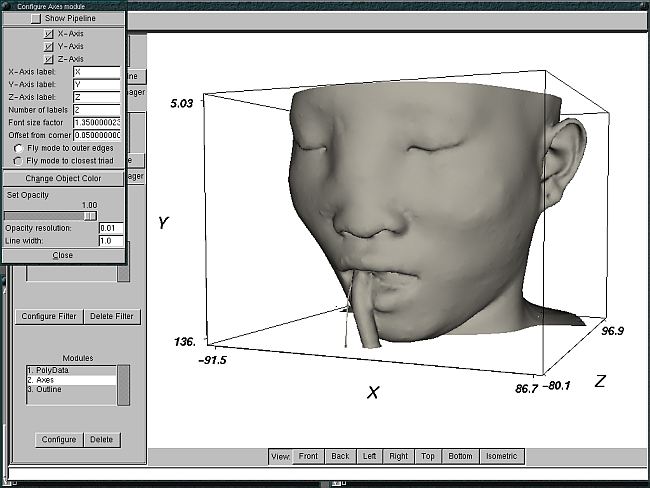
Task: Click the Set Opacity slider handle
Action: (90, 215)
